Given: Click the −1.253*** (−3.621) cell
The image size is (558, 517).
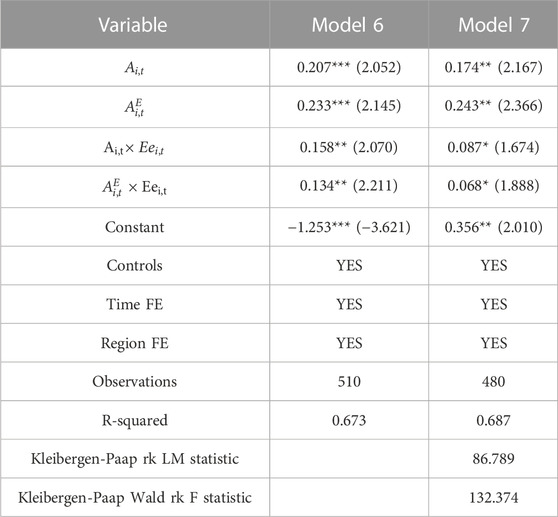Looking at the screenshot, I should (349, 227).
